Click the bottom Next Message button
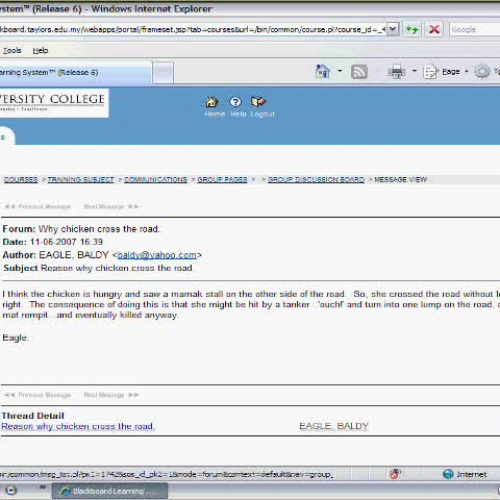 point(111,395)
